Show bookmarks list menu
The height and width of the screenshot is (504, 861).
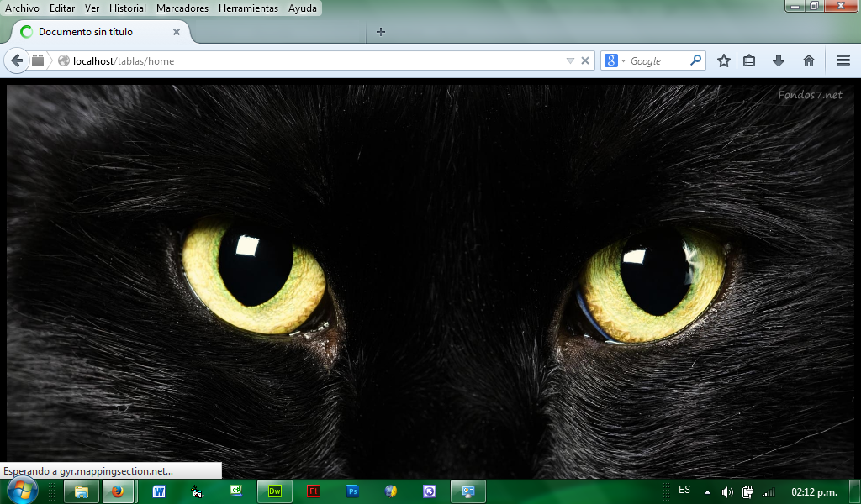click(x=749, y=60)
